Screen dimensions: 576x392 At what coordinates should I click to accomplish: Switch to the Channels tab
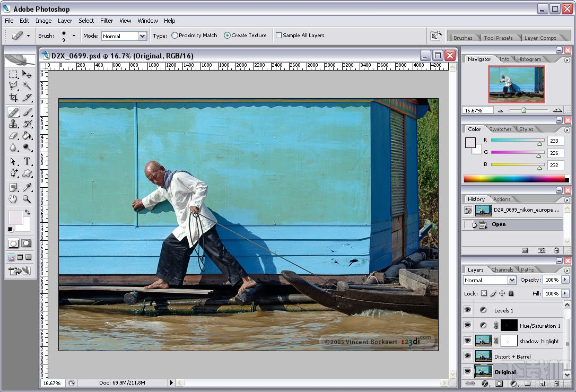502,269
